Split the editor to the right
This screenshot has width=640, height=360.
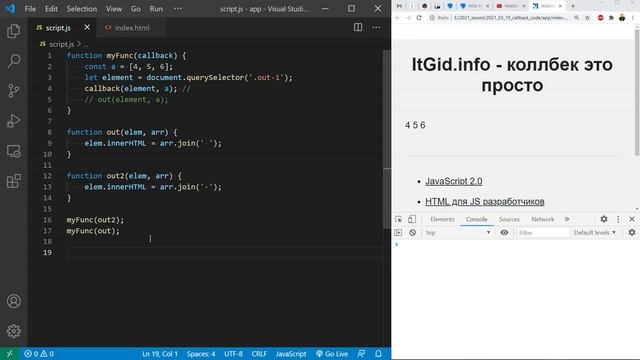pos(358,27)
